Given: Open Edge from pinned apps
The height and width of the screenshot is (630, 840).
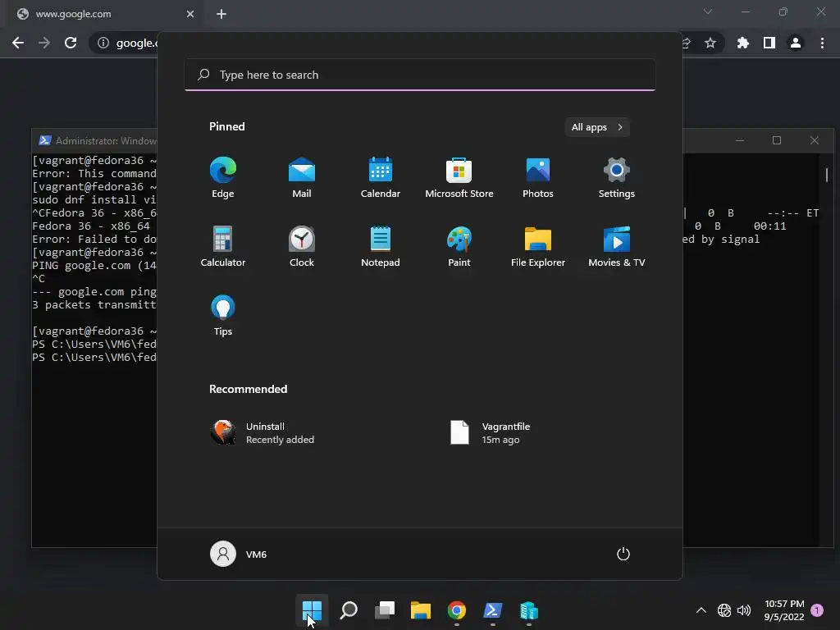Looking at the screenshot, I should coord(223,177).
